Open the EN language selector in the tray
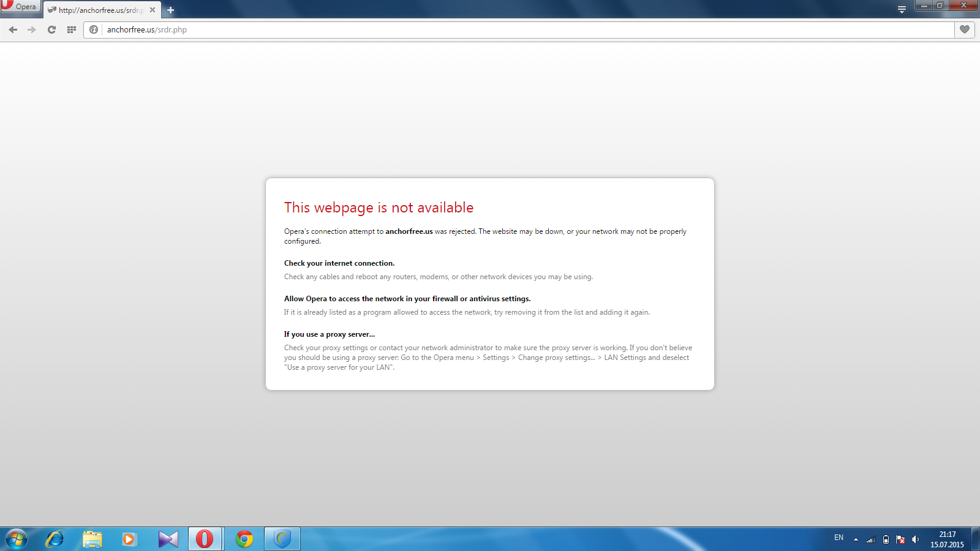 (x=839, y=538)
